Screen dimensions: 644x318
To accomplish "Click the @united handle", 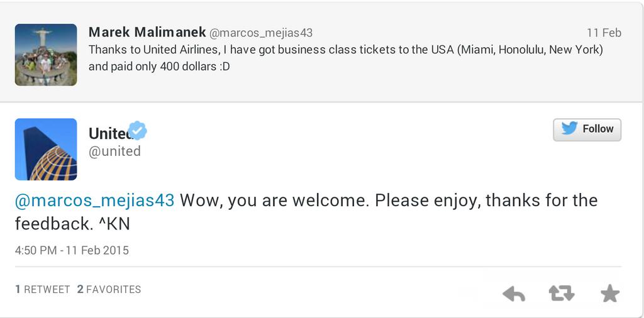I will [x=114, y=151].
